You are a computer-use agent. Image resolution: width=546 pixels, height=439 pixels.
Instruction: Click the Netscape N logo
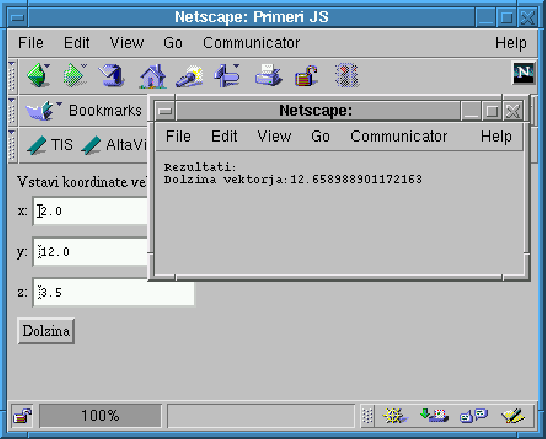(523, 73)
